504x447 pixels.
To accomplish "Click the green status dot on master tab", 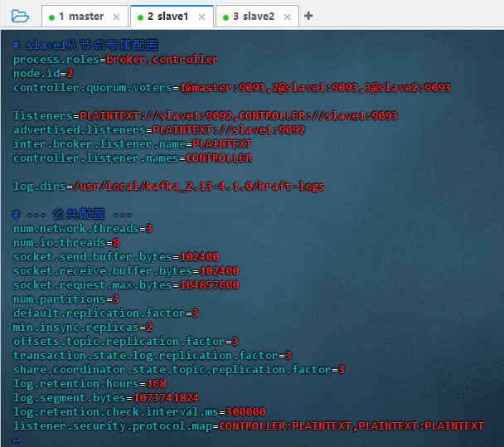I will click(51, 17).
